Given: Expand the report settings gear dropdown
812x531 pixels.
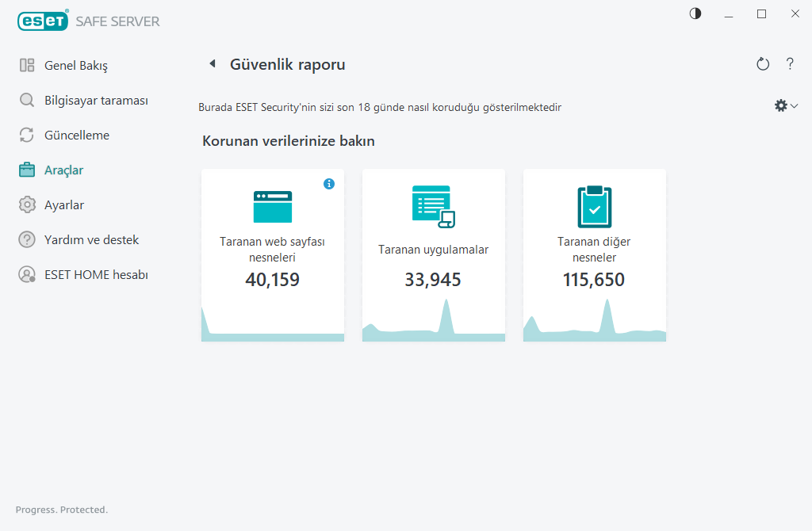Looking at the screenshot, I should click(786, 106).
